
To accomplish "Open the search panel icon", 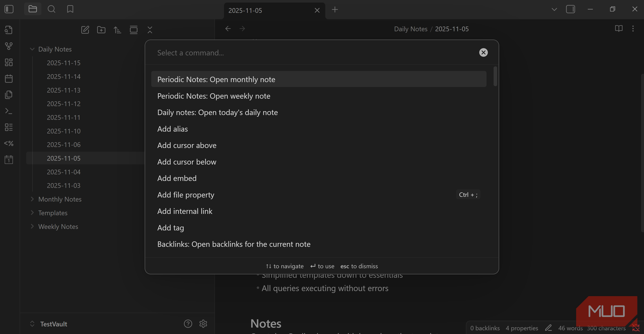I will 51,9.
